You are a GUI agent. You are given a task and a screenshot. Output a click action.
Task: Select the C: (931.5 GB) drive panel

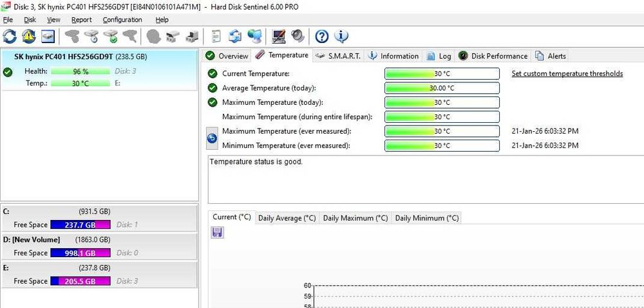(x=99, y=218)
